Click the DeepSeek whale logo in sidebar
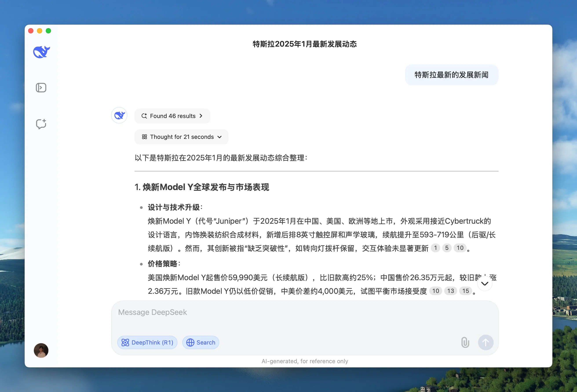 click(42, 52)
